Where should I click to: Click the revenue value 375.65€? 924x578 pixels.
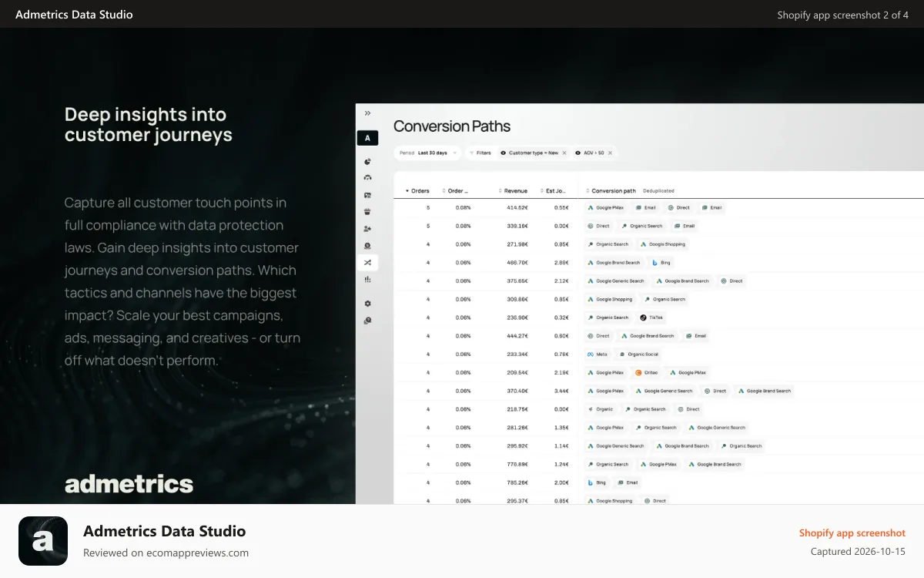click(517, 281)
